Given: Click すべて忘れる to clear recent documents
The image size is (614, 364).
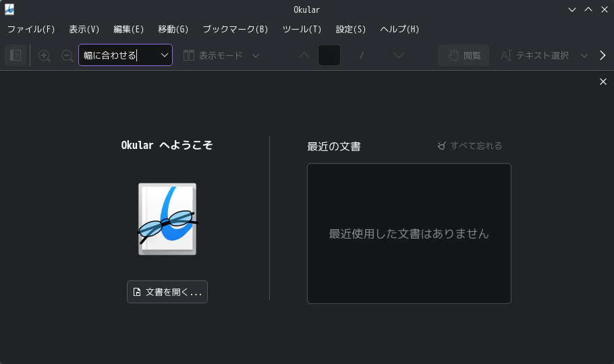Looking at the screenshot, I should tap(470, 146).
